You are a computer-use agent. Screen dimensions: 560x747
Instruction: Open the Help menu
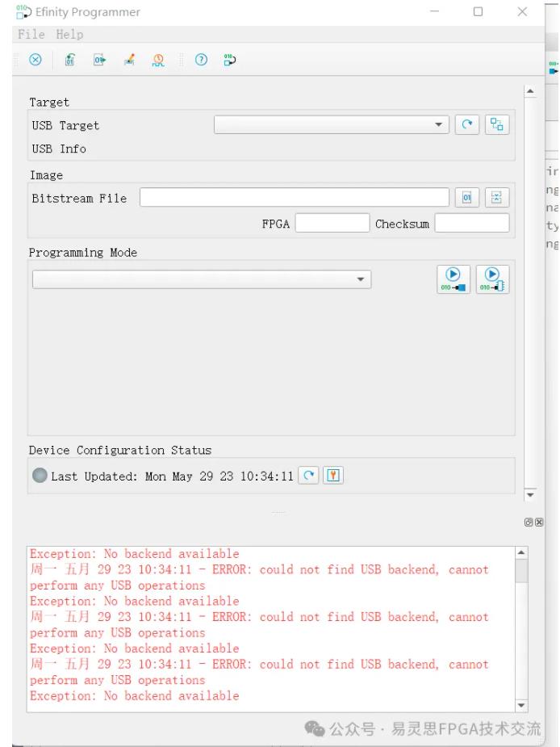[x=69, y=35]
